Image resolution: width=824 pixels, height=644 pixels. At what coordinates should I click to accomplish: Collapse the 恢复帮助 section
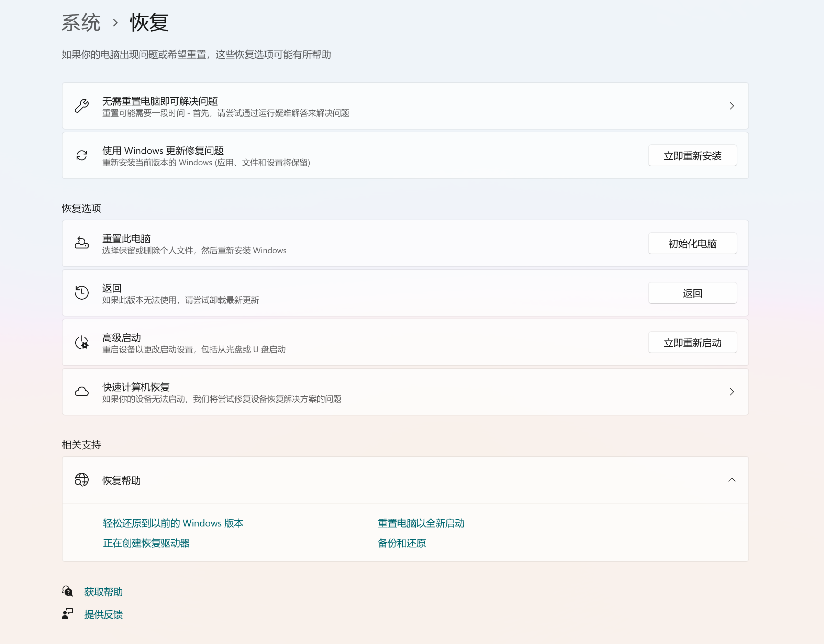[x=732, y=480]
